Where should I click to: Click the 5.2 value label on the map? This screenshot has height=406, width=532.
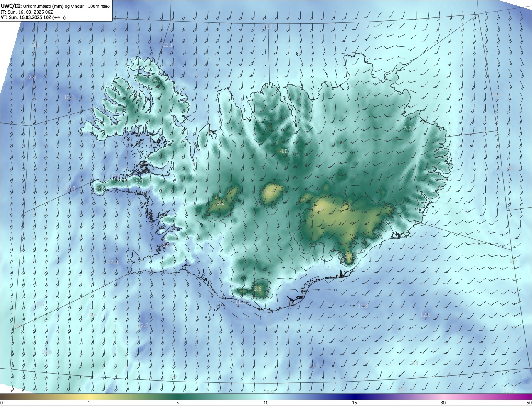(408, 128)
